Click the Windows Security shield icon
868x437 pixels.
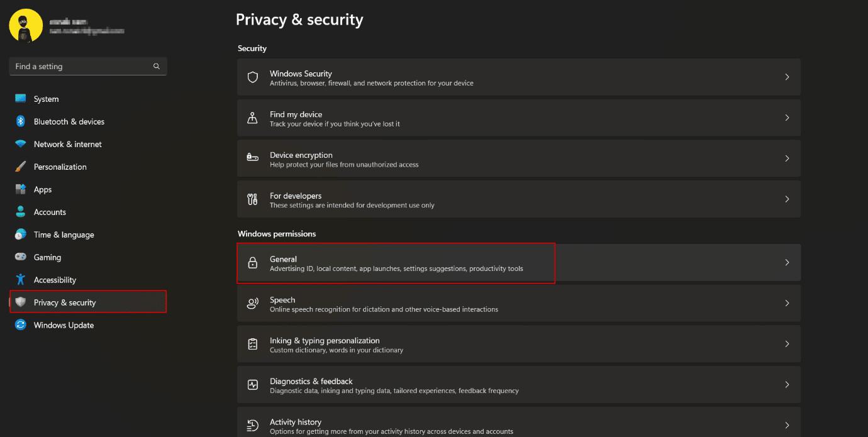click(253, 77)
